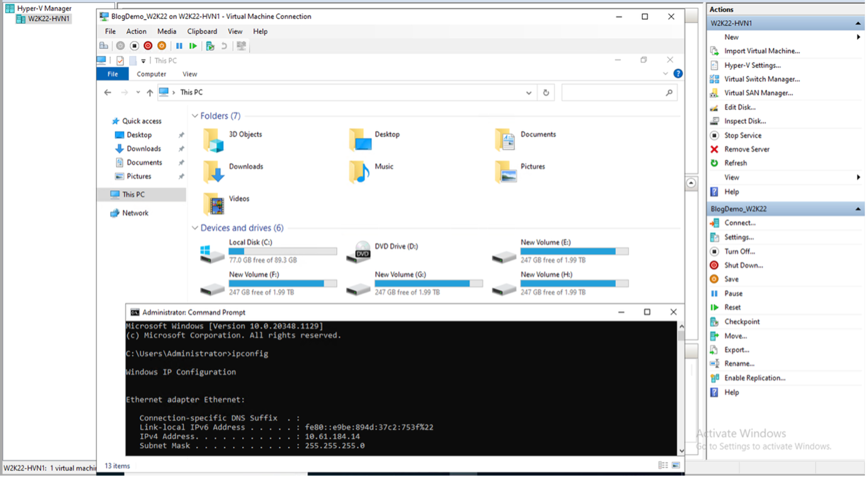The image size is (868, 477).
Task: Switch Explorer to the details view icon
Action: [x=664, y=466]
